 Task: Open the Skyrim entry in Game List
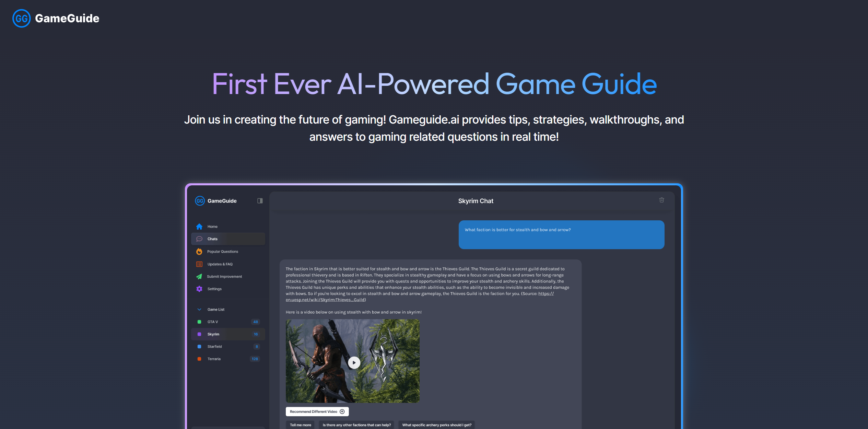(x=213, y=334)
